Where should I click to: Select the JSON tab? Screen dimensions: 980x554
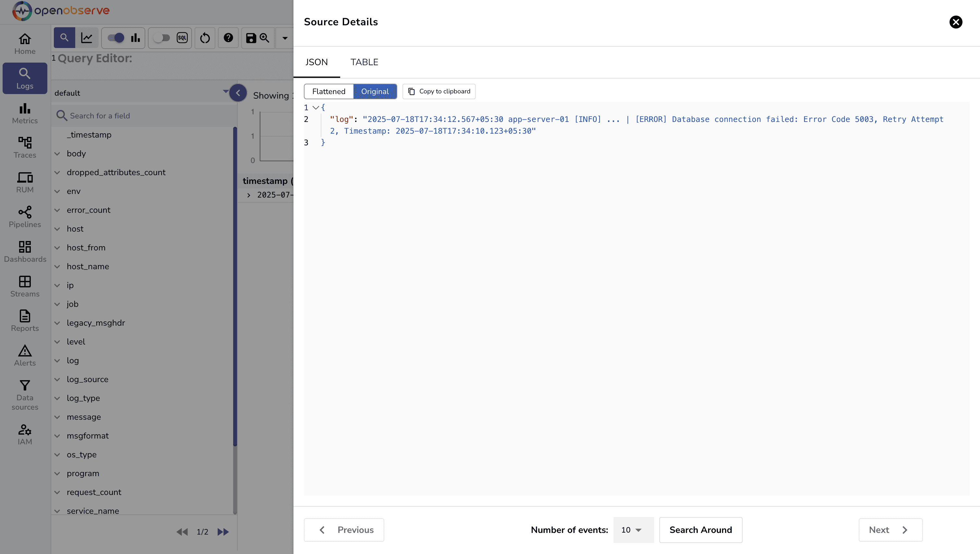tap(317, 62)
